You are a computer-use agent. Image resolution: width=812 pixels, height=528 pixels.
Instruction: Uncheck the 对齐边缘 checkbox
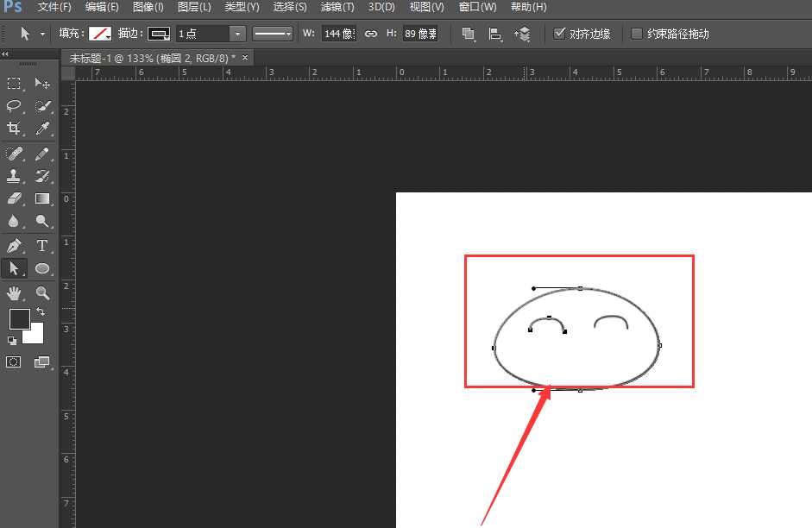[x=560, y=34]
